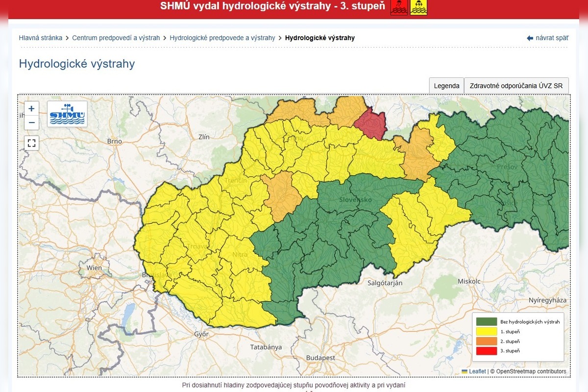Go to Hlavná stránka breadcrumb
Viewport: 588px width, 392px height.
pos(41,38)
